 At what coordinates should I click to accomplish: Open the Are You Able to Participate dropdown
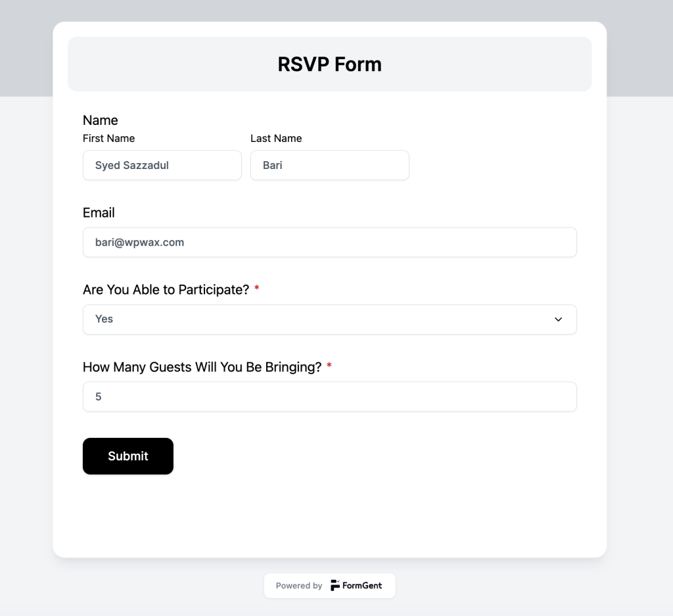[330, 320]
